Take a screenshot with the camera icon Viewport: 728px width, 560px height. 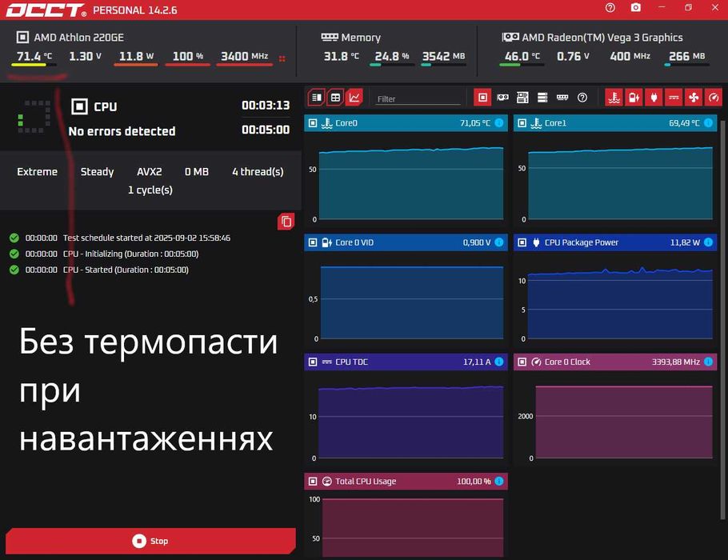tap(636, 8)
